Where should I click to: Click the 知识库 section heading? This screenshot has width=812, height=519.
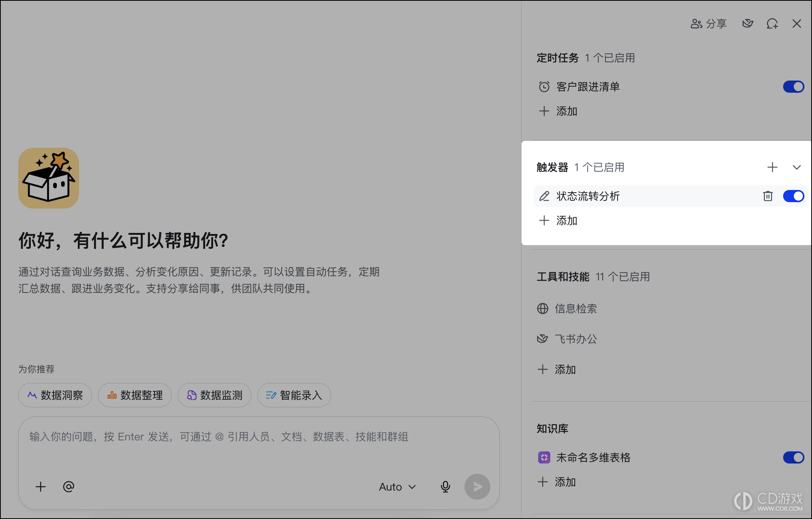click(x=552, y=429)
